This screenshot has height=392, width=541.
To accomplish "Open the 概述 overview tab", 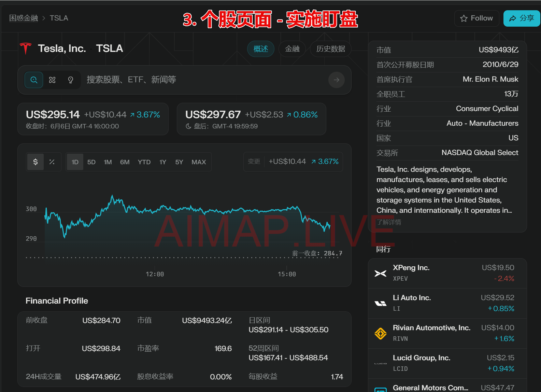I will click(261, 49).
